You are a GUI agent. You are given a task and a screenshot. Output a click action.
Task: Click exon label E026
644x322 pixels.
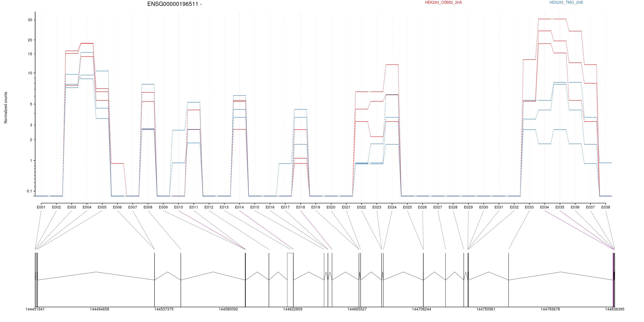tap(422, 207)
